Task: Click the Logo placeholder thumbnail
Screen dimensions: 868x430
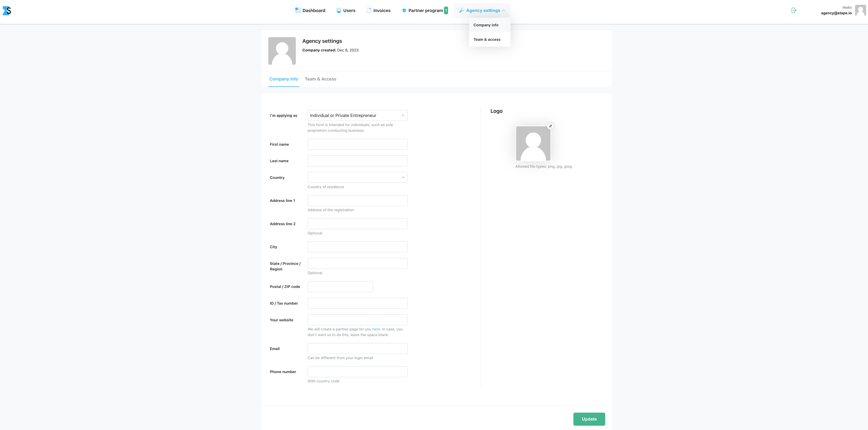Action: click(533, 143)
